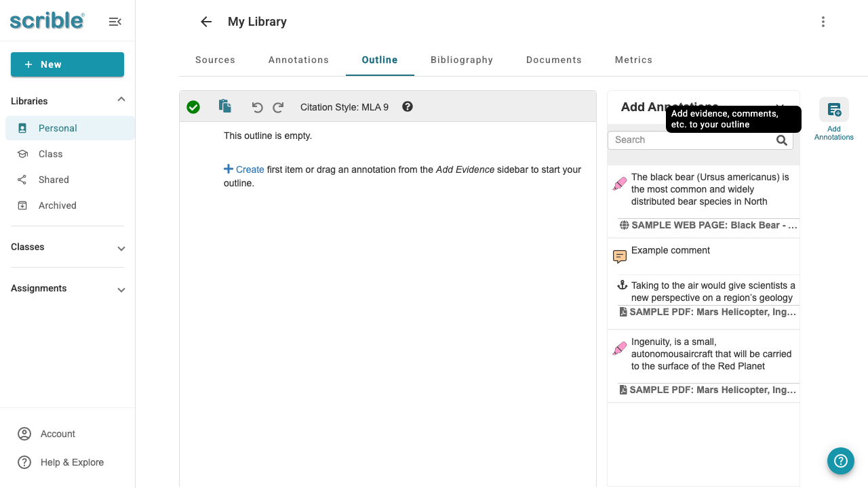868x488 pixels.
Task: Click the Account icon in the sidebar
Action: (24, 434)
